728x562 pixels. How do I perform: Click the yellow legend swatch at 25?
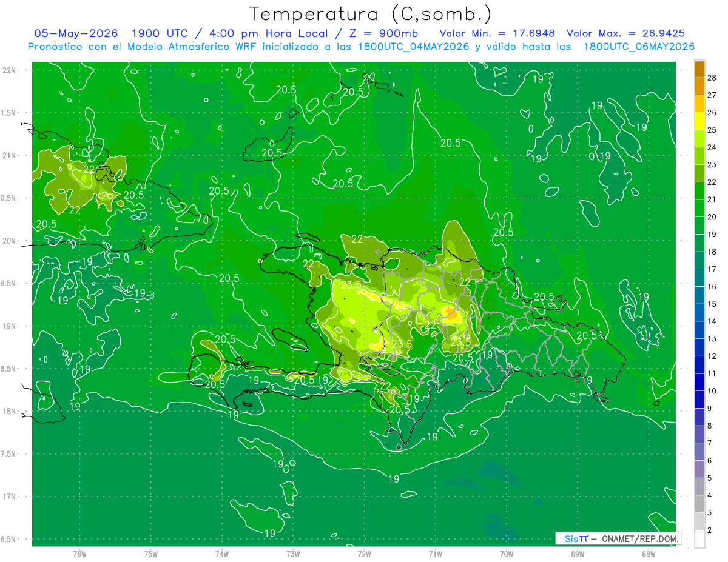point(699,121)
